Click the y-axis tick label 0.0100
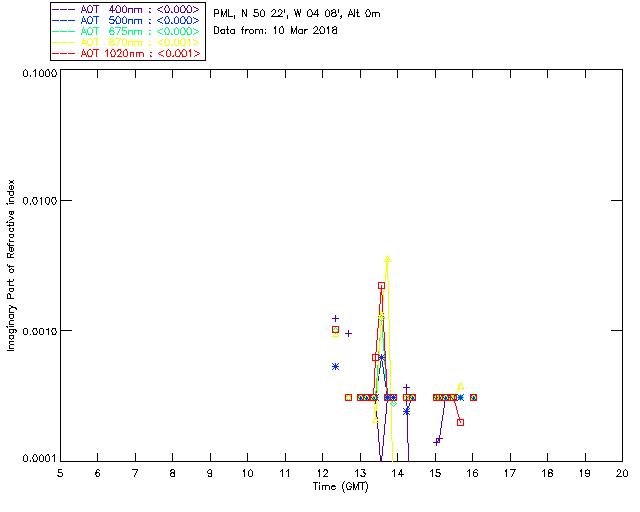 [x=39, y=201]
